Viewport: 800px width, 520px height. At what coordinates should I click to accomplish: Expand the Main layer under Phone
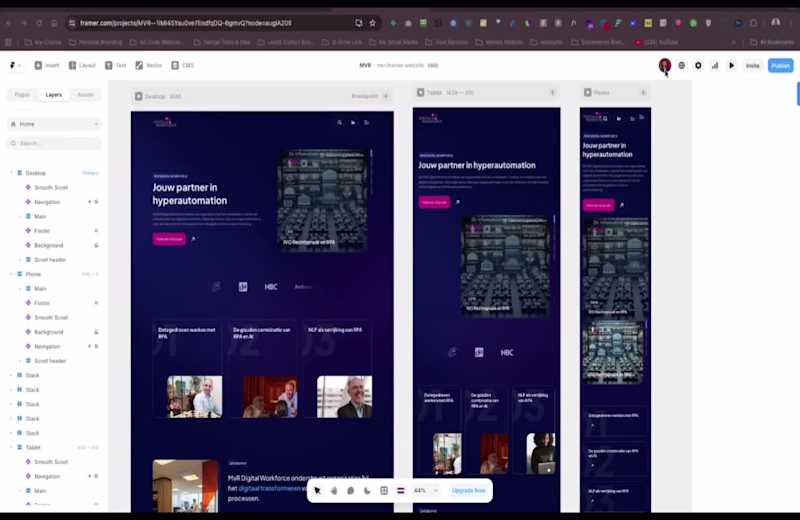[20, 288]
